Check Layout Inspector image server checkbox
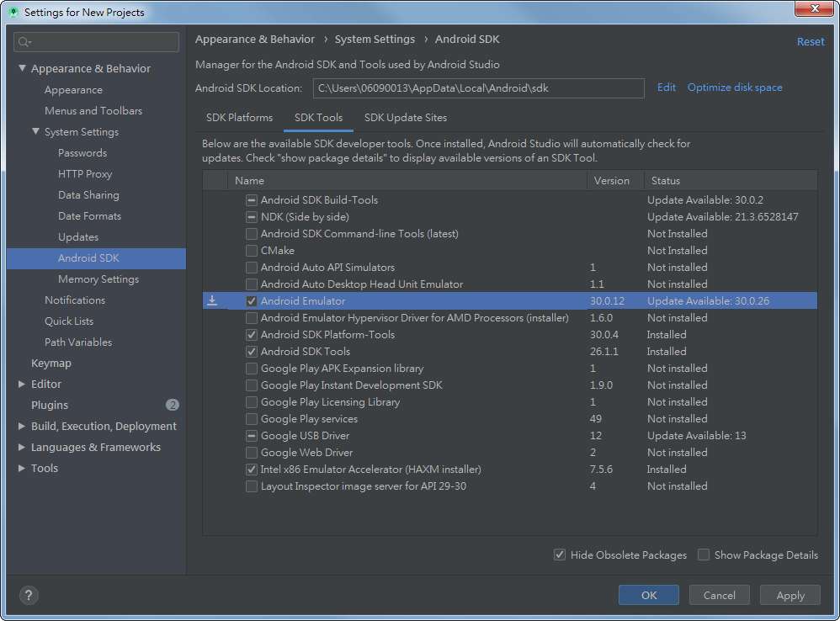840x621 pixels. [x=252, y=486]
